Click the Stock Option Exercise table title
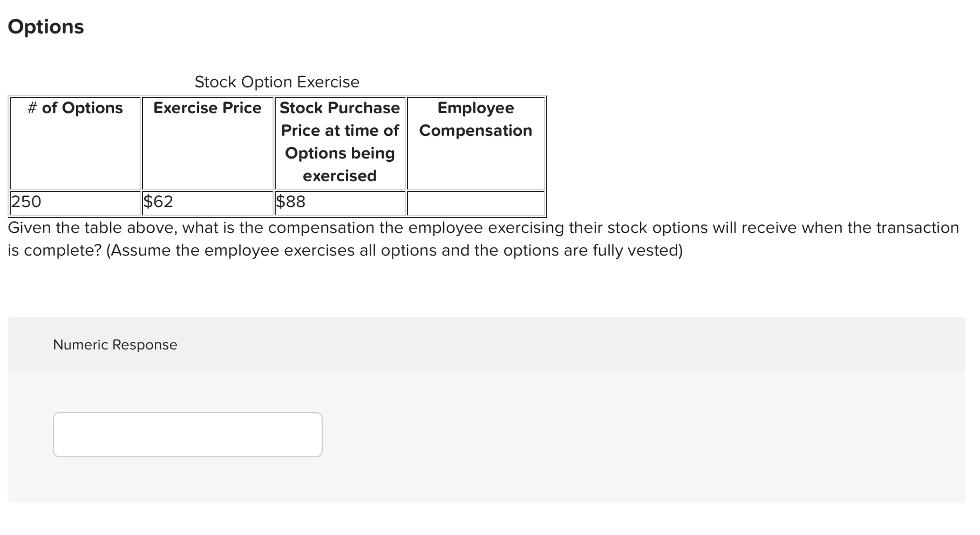 276,81
